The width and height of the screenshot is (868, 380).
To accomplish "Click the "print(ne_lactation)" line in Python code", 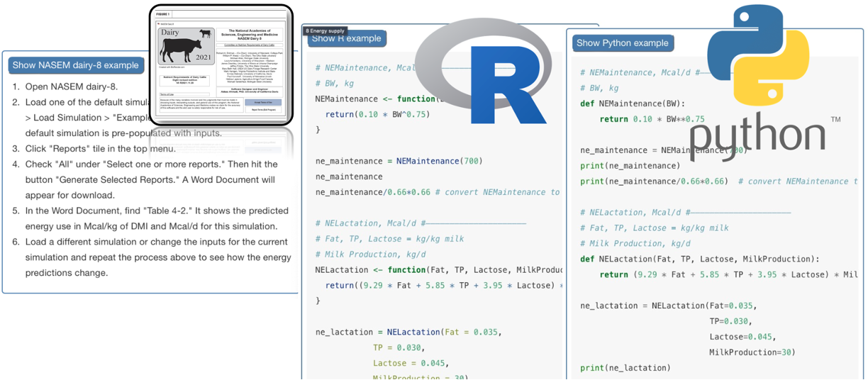I will (x=624, y=368).
